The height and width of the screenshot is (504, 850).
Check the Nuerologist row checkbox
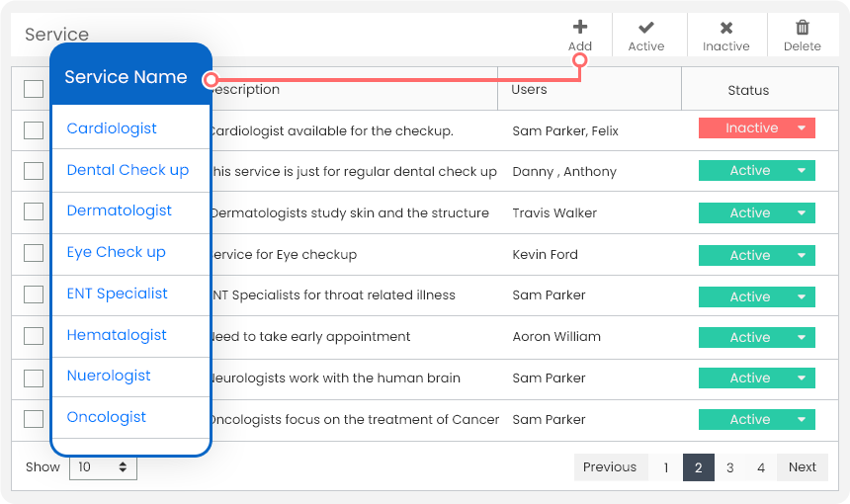coord(34,378)
